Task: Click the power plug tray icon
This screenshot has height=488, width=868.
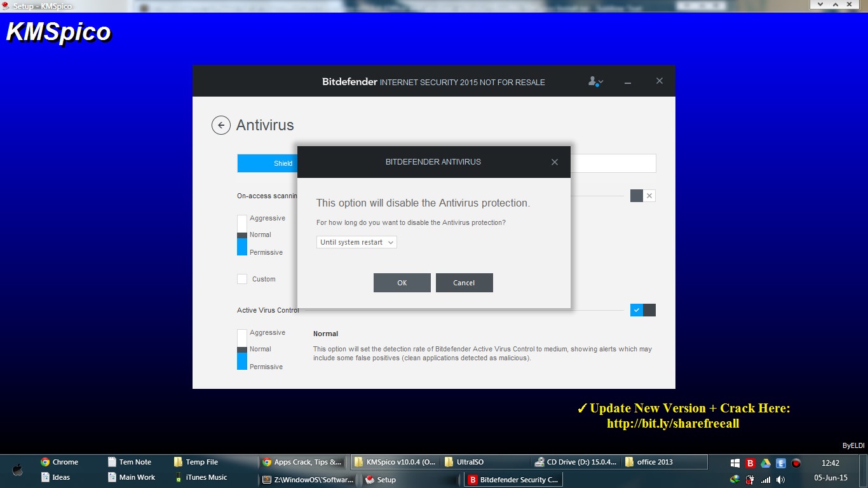Action: 750,479
